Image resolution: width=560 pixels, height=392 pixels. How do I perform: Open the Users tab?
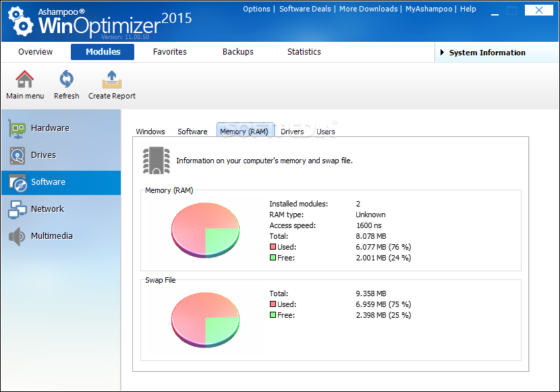coord(326,132)
